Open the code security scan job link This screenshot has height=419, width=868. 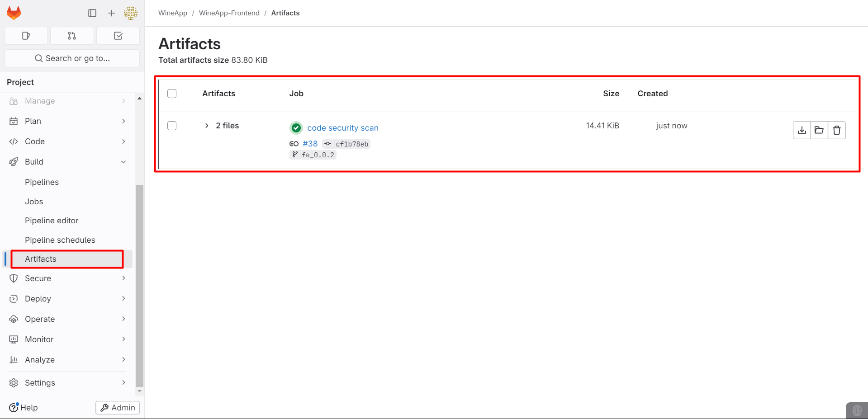pyautogui.click(x=342, y=128)
